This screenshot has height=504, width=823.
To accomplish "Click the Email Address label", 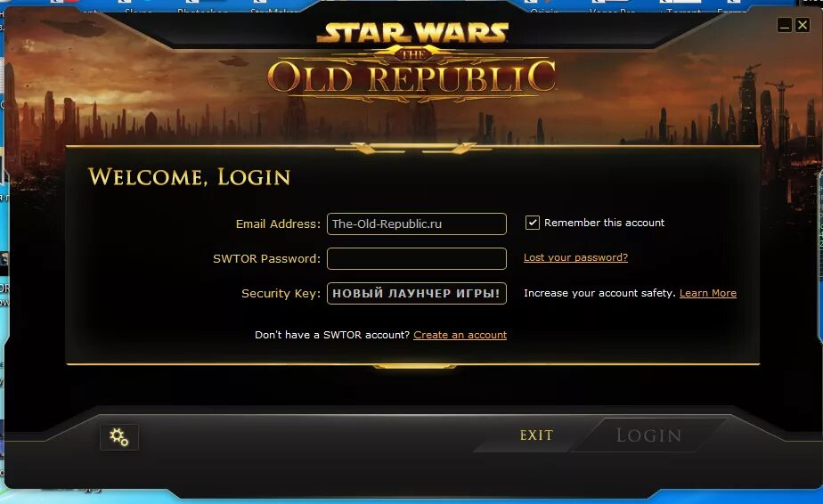I will pos(278,224).
